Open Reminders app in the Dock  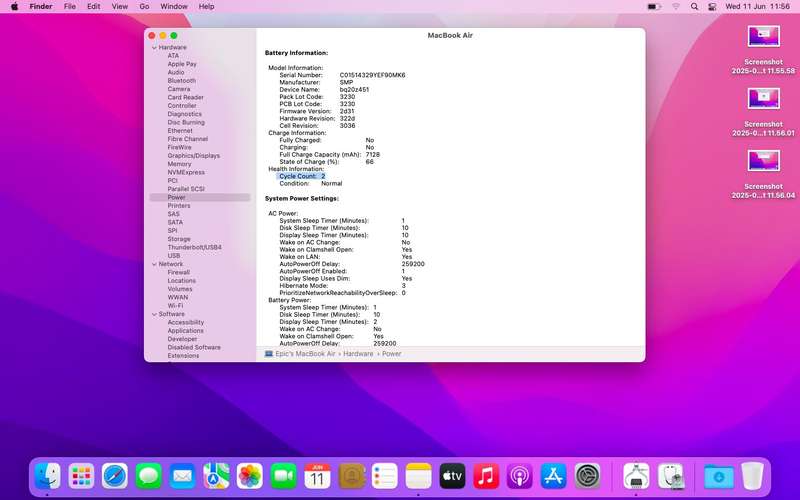pos(385,477)
